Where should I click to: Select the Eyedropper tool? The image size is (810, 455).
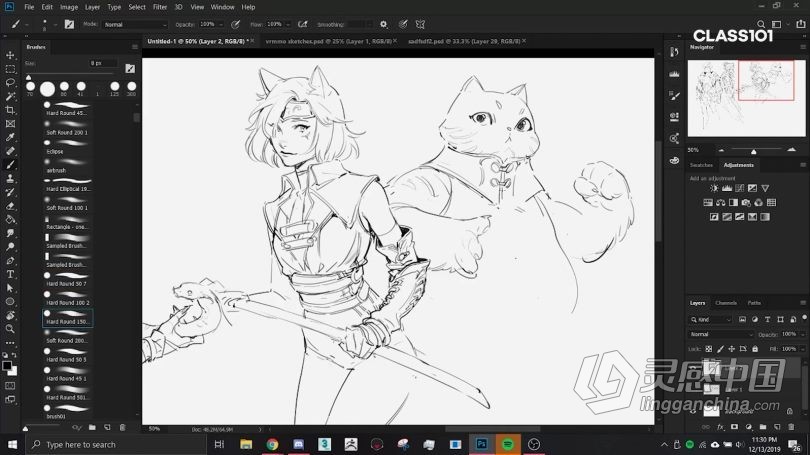[x=10, y=137]
